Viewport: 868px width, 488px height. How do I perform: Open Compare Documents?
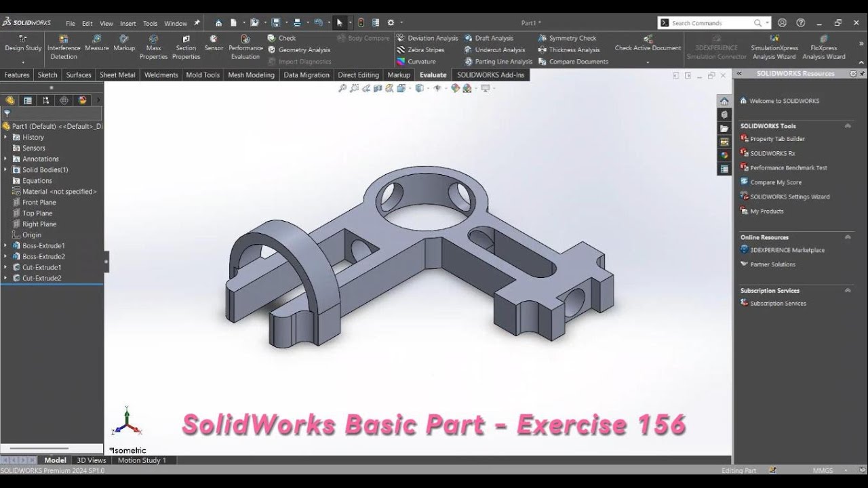pyautogui.click(x=573, y=61)
